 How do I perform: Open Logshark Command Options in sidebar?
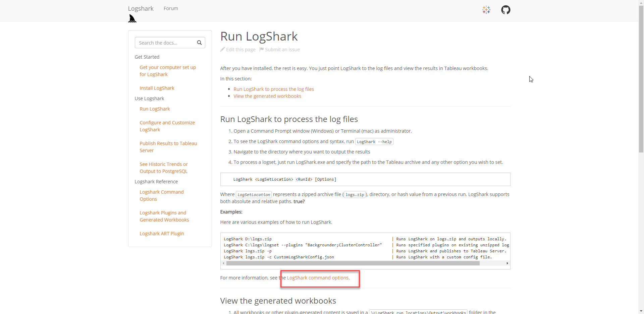click(162, 195)
